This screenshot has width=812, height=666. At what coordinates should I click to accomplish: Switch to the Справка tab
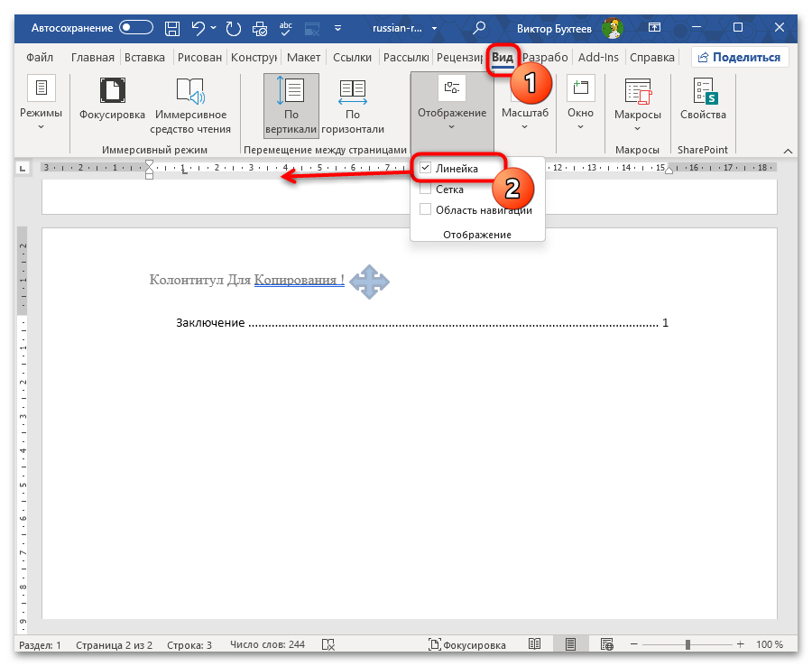point(652,58)
